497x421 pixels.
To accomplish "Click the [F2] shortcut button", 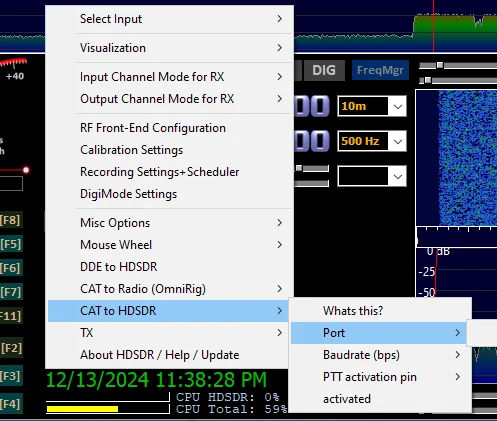I will 11,348.
